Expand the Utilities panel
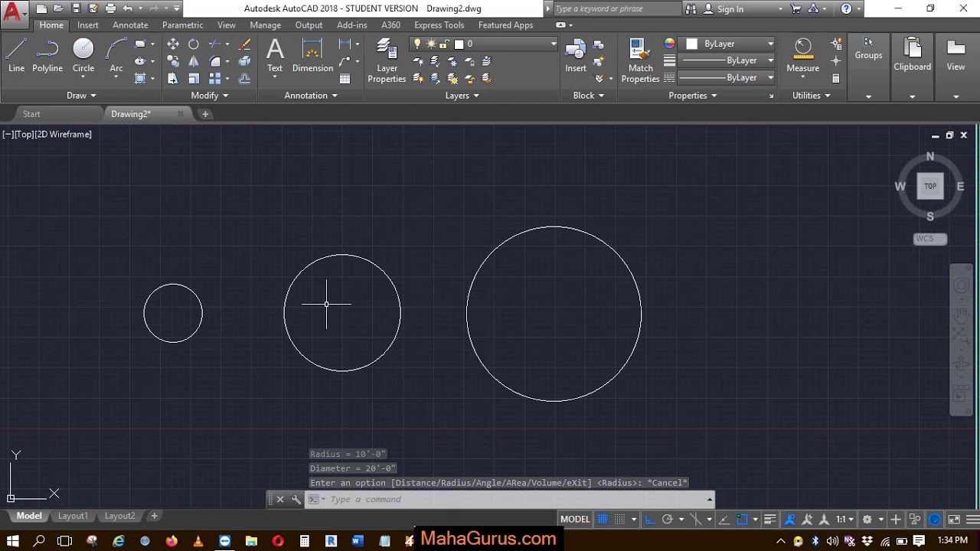This screenshot has width=980, height=551. point(811,96)
